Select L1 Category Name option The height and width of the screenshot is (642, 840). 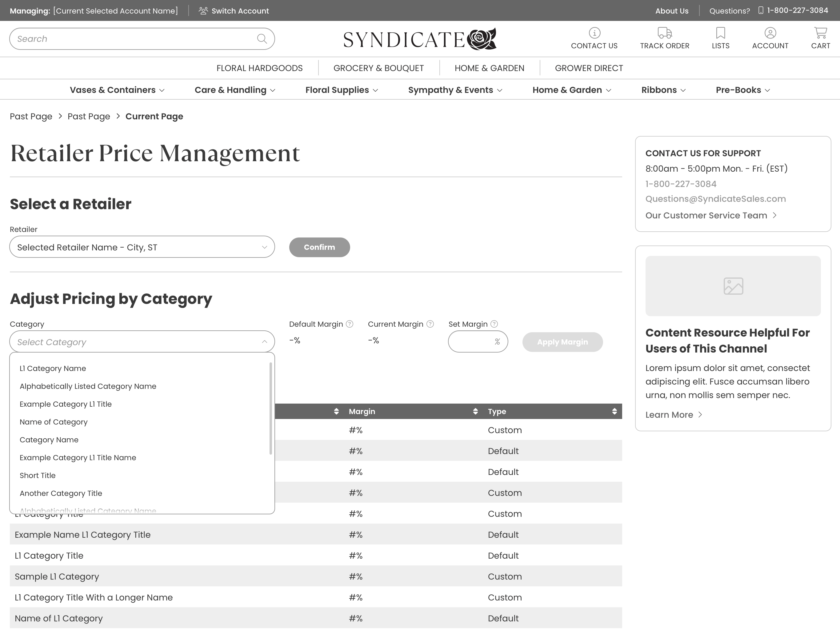tap(53, 369)
